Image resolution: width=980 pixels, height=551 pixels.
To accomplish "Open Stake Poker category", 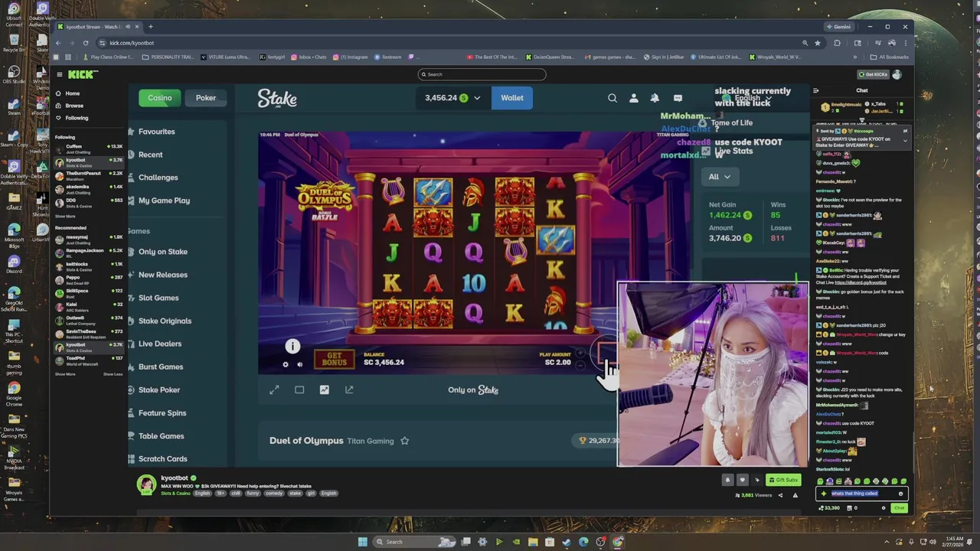I will pyautogui.click(x=159, y=390).
